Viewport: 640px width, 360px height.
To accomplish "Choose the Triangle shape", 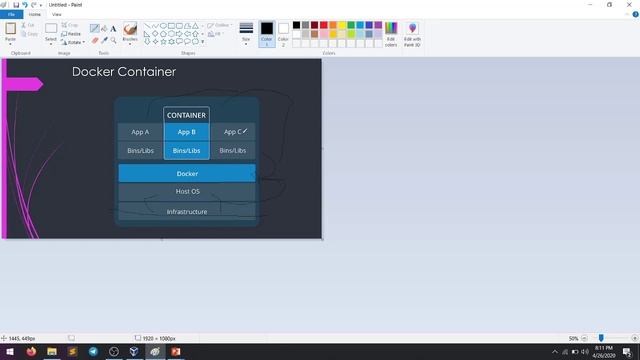I will coord(196,26).
